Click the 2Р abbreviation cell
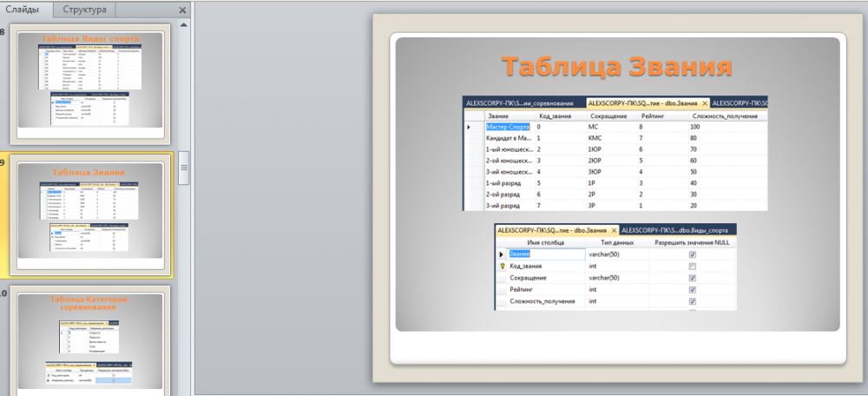 click(x=611, y=195)
